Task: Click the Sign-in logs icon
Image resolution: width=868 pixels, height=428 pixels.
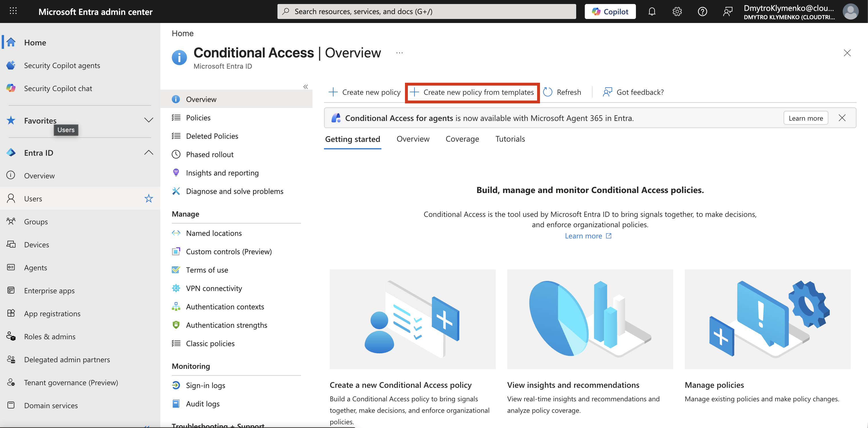Action: (x=176, y=385)
